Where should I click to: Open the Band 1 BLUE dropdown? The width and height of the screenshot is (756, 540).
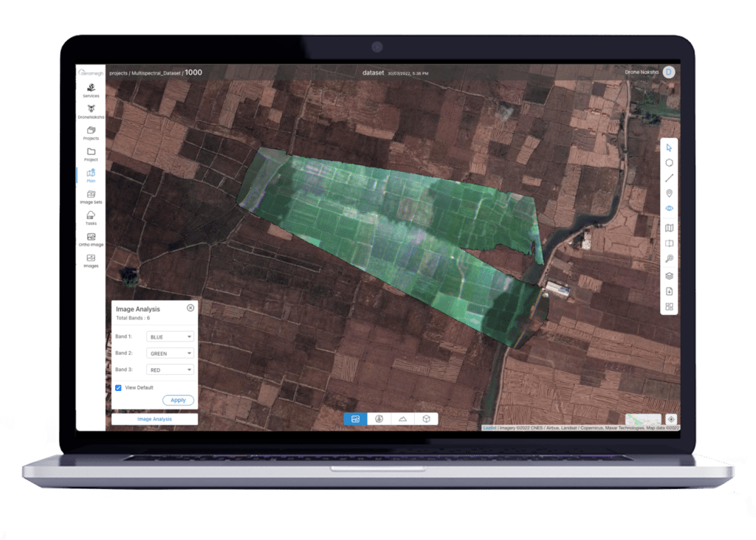pos(171,336)
